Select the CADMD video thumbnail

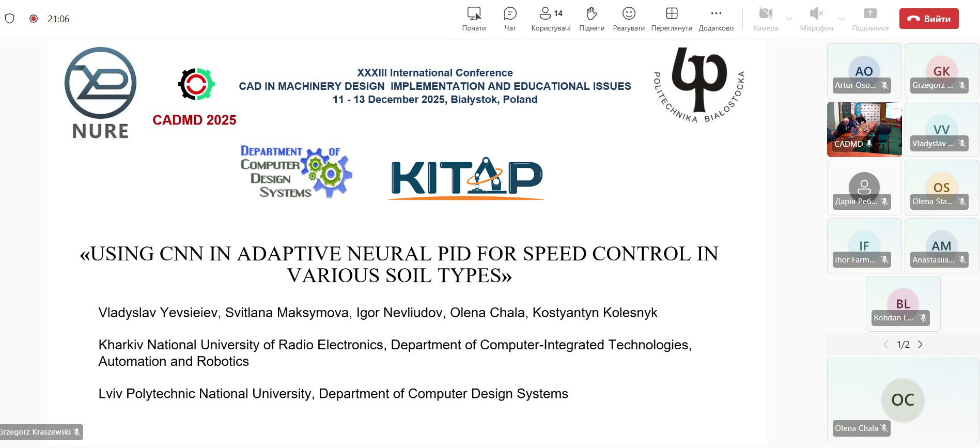(x=864, y=129)
